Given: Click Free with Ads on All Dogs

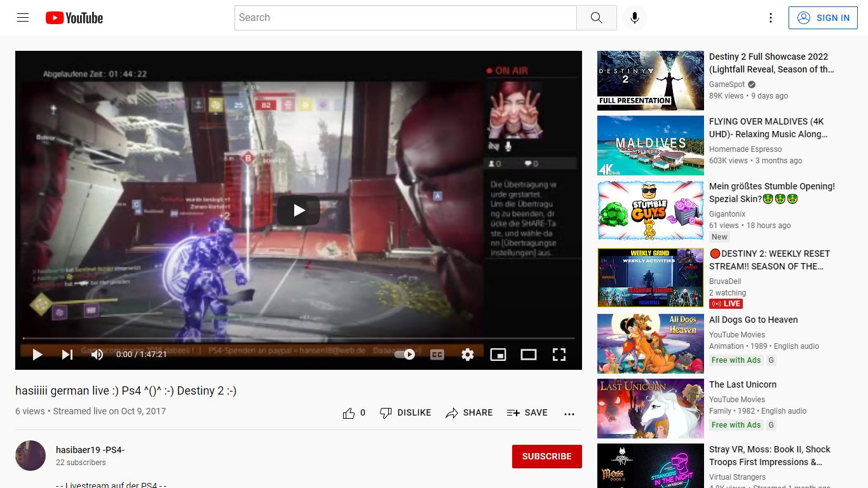Looking at the screenshot, I should [736, 360].
